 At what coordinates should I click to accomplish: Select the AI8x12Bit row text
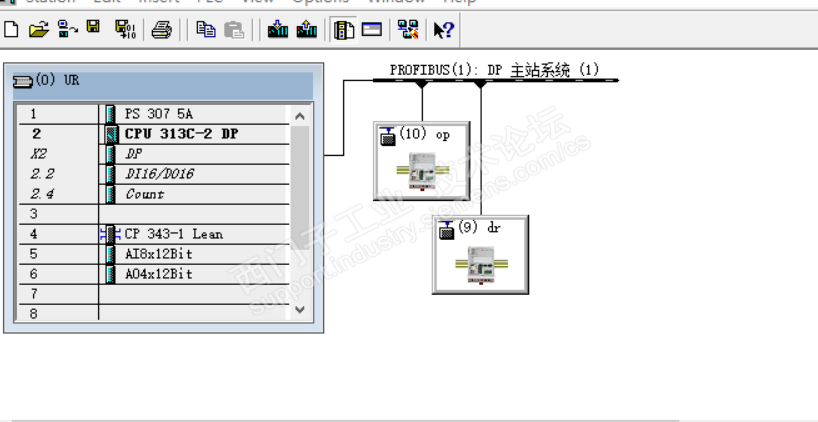pyautogui.click(x=159, y=254)
